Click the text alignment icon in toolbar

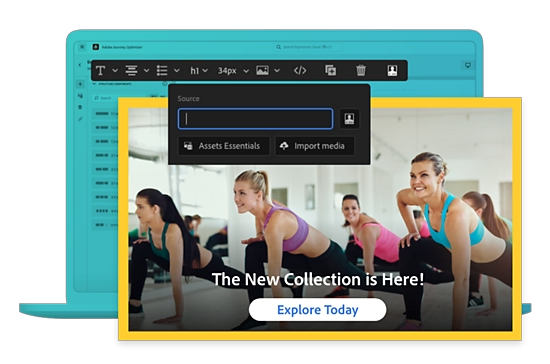click(x=132, y=70)
